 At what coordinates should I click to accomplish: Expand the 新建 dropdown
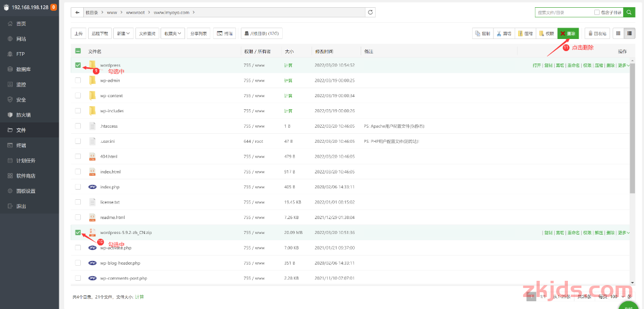(x=123, y=34)
